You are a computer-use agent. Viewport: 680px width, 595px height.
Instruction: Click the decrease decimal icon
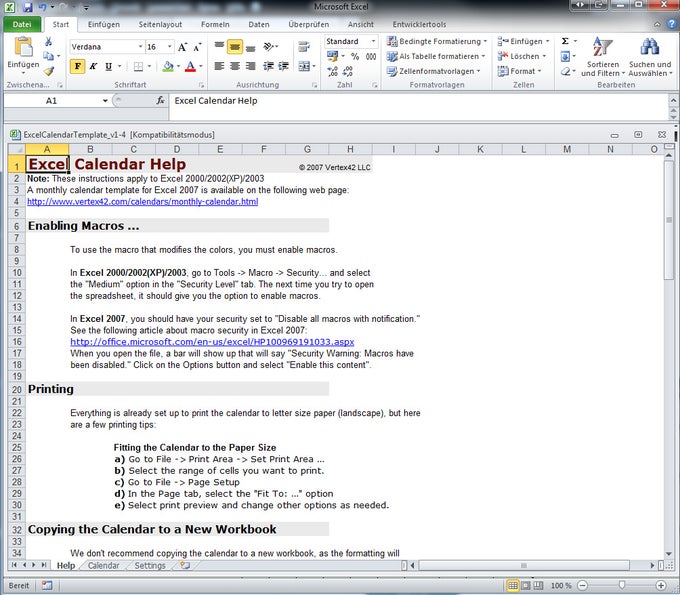347,71
